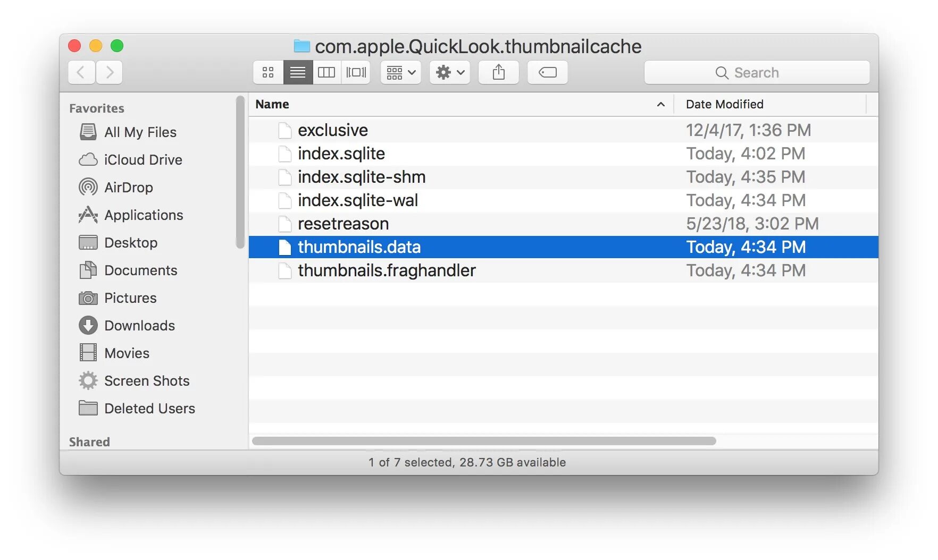The width and height of the screenshot is (938, 560).
Task: Select the index.sqlite-wal file
Action: click(x=564, y=200)
